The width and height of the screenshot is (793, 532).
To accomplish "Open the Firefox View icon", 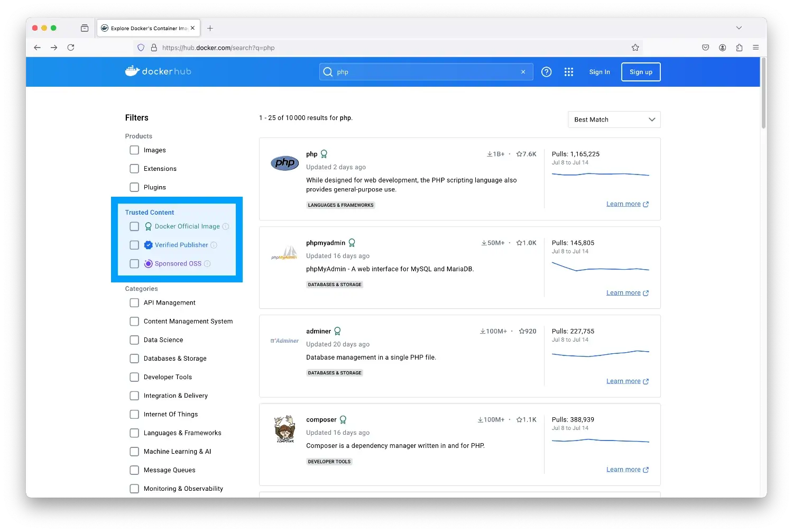I will (85, 28).
